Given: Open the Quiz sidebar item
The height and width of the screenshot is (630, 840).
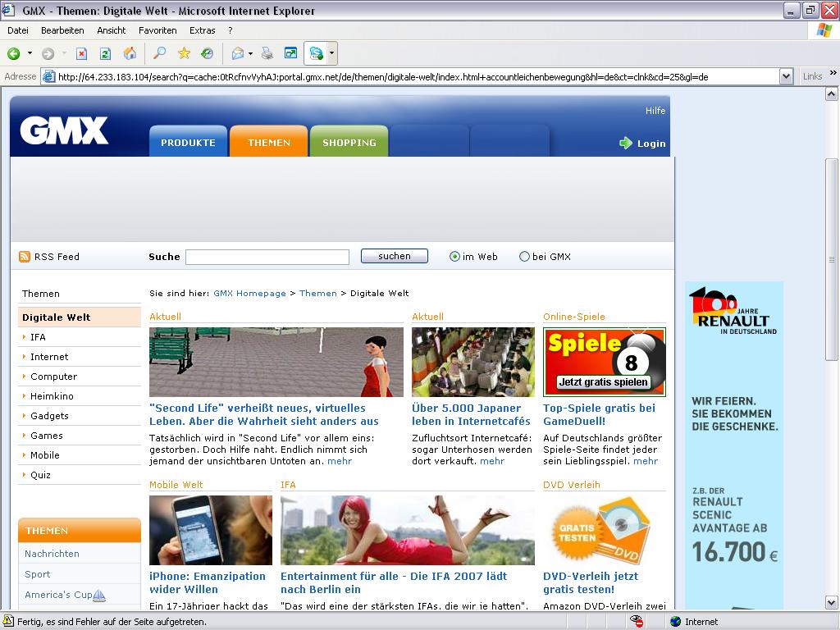Looking at the screenshot, I should (x=41, y=475).
